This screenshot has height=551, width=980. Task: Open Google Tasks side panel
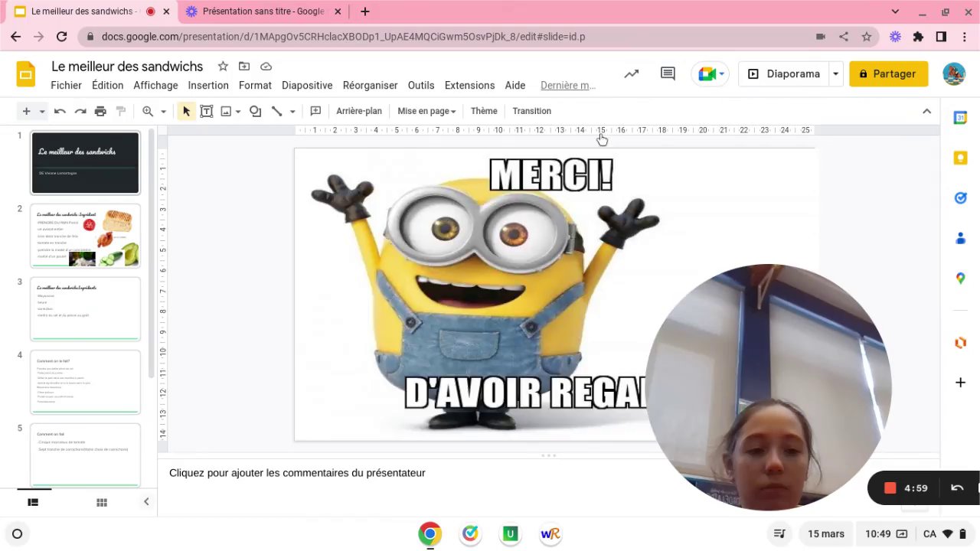point(960,197)
